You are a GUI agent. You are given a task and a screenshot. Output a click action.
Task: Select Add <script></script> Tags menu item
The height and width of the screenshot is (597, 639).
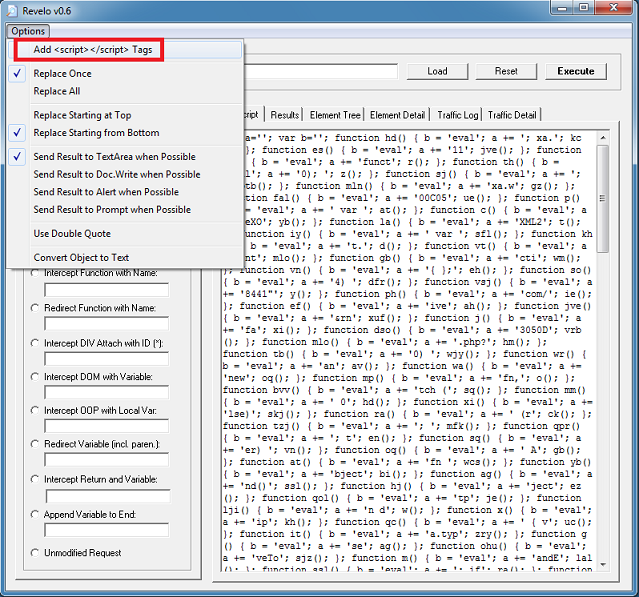tap(90, 49)
